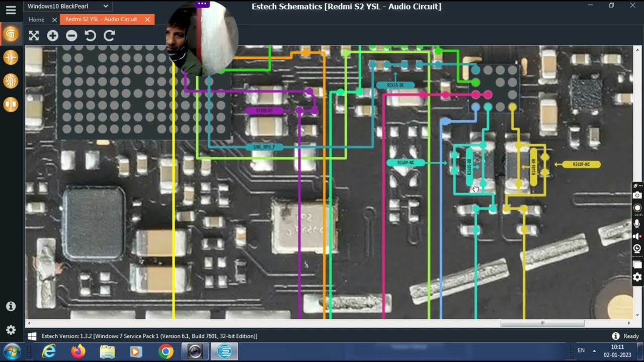Open the Windows Start menu
Image resolution: width=644 pixels, height=362 pixels.
click(x=11, y=351)
